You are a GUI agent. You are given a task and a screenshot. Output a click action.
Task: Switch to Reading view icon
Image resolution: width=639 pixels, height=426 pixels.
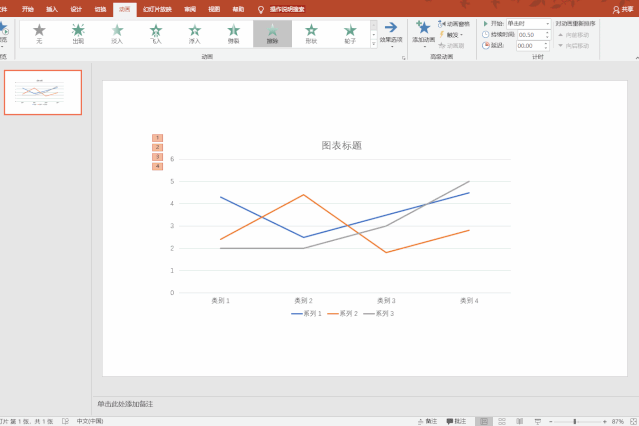coord(520,422)
